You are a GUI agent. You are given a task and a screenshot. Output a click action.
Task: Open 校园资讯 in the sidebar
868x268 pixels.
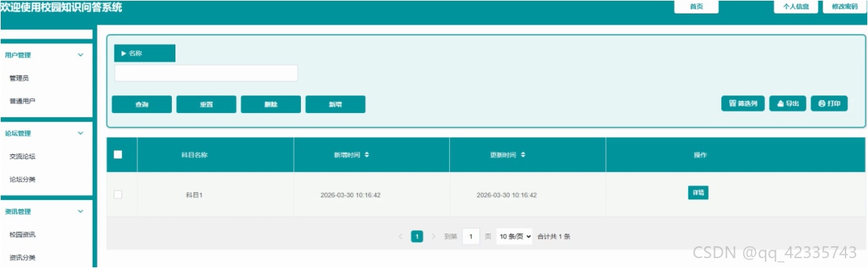click(x=22, y=234)
